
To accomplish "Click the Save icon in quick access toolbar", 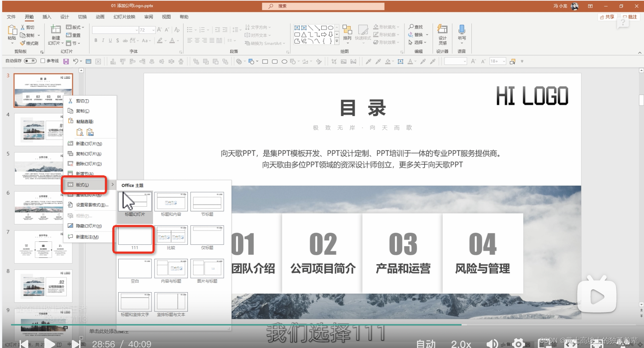I will pyautogui.click(x=66, y=61).
